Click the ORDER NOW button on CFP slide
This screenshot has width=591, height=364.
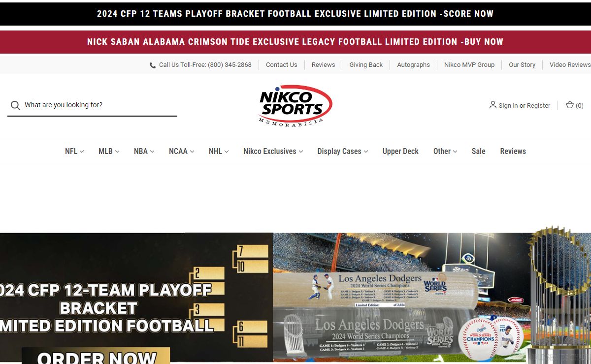tap(96, 356)
